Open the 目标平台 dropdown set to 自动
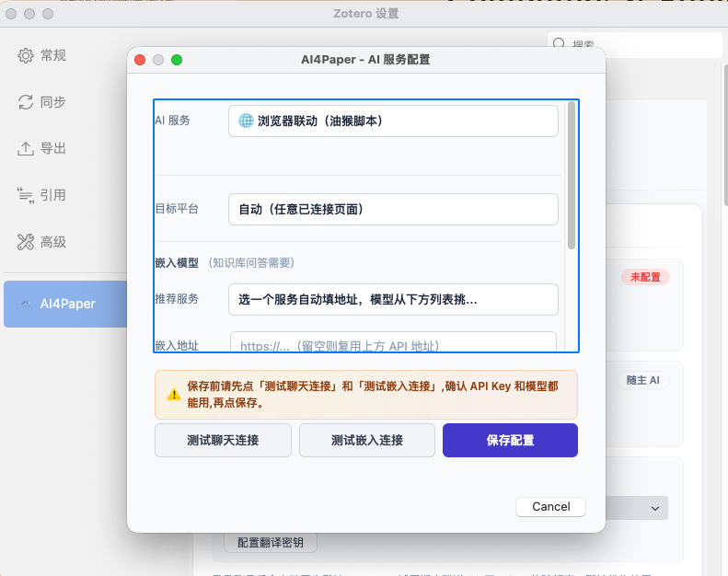The width and height of the screenshot is (728, 576). point(393,209)
